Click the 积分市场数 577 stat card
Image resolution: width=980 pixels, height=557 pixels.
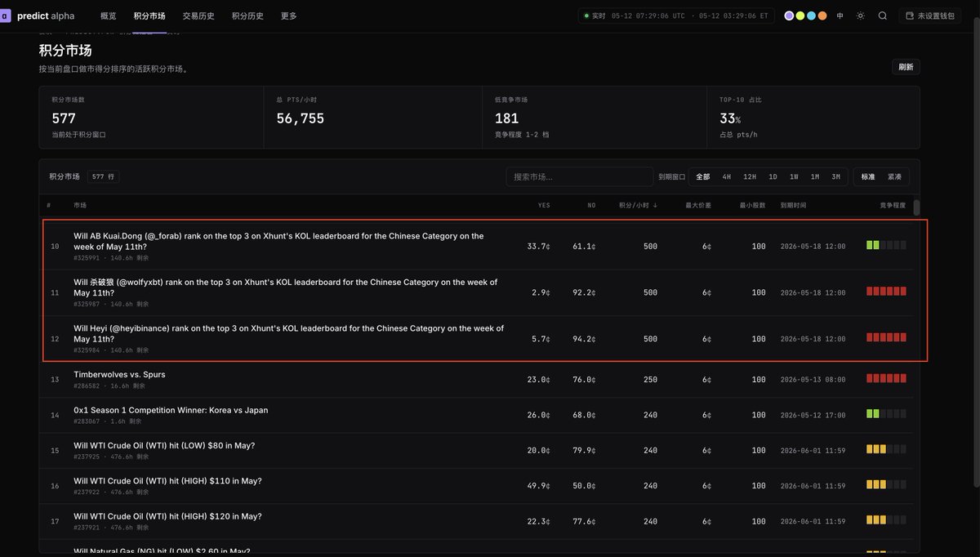(x=151, y=118)
